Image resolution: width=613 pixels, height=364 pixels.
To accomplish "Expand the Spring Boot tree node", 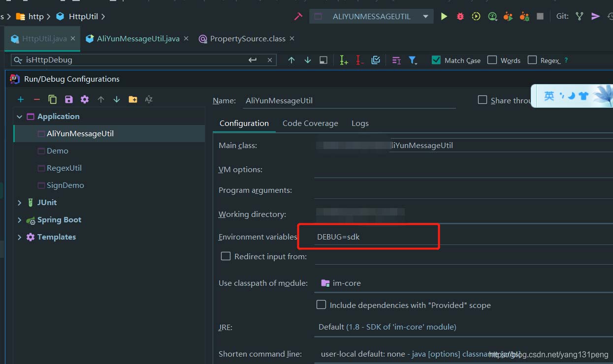I will click(x=20, y=220).
